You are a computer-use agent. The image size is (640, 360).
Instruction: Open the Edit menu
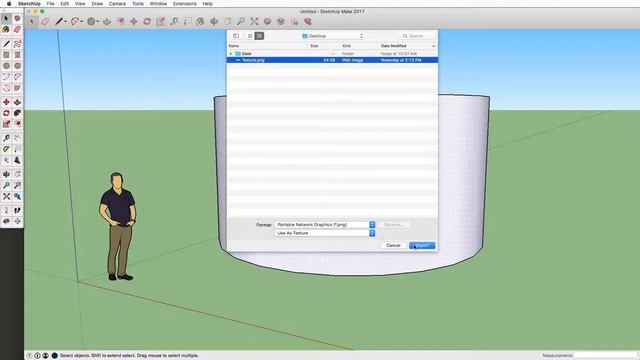pos(64,4)
